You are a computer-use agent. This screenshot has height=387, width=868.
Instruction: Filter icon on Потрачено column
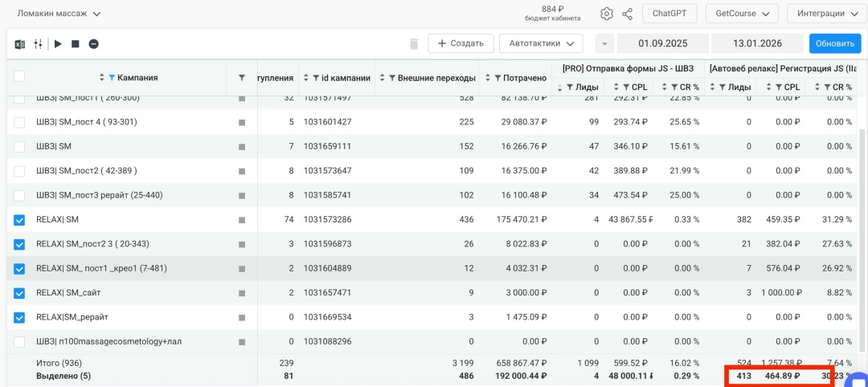point(497,78)
